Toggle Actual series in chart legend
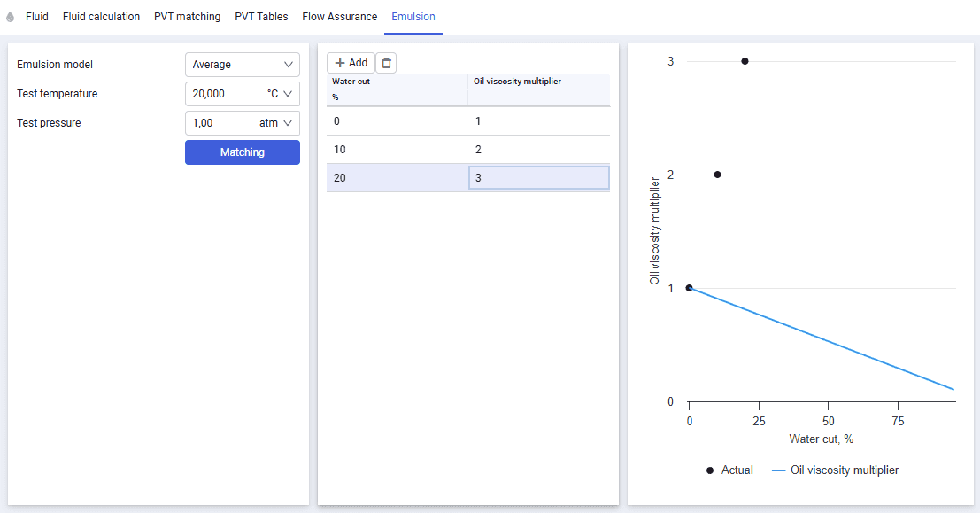Viewport: 980px width, 513px height. [x=729, y=470]
